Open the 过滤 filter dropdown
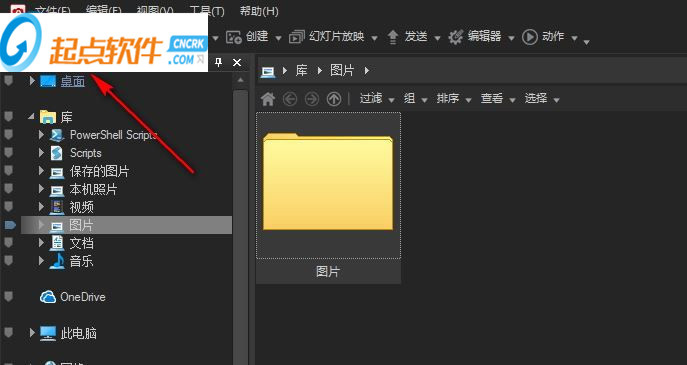 click(x=377, y=99)
